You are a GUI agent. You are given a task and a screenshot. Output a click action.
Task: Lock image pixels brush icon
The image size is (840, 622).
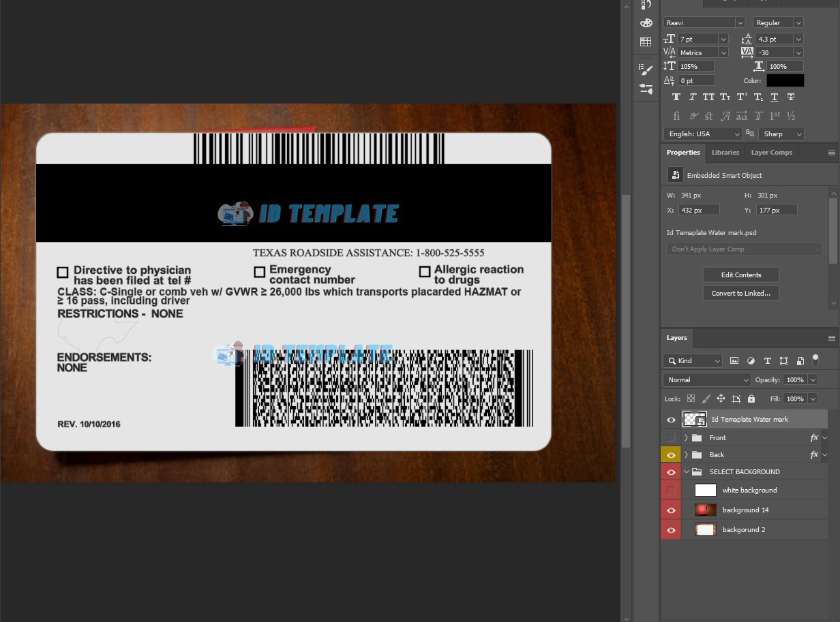(x=706, y=399)
